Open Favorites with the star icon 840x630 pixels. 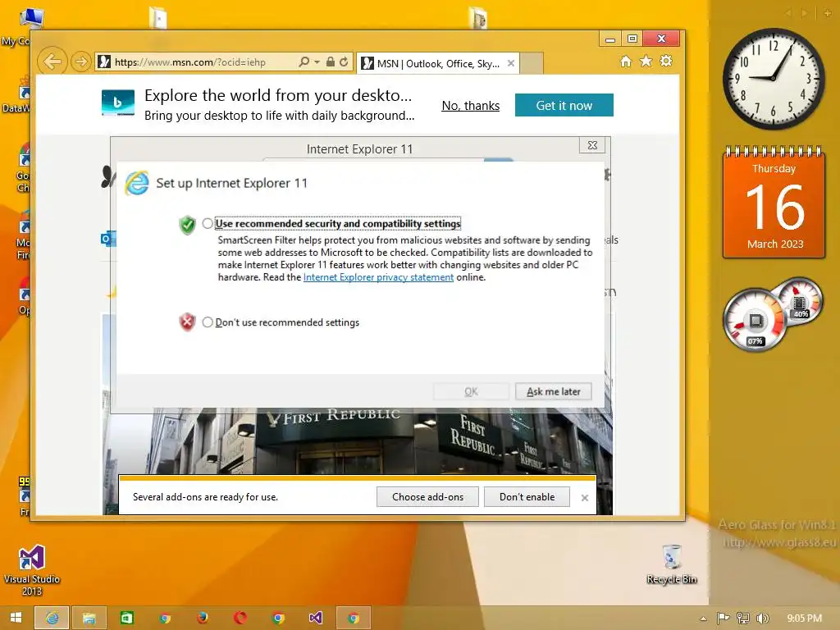coord(646,61)
